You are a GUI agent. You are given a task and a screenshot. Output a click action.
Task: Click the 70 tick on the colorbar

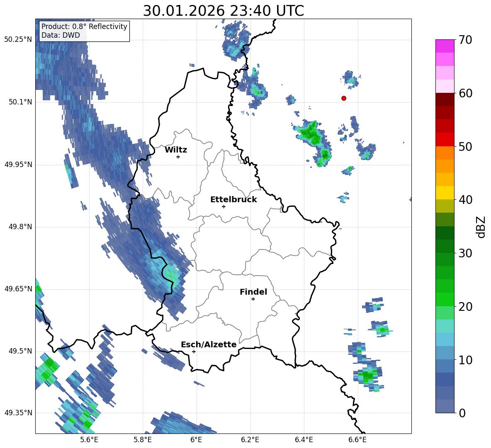pos(465,40)
